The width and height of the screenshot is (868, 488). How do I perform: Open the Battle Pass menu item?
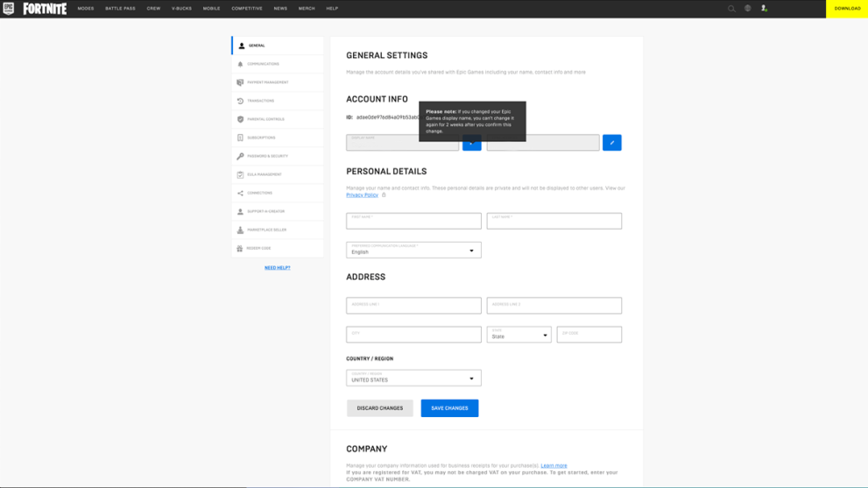click(x=120, y=8)
